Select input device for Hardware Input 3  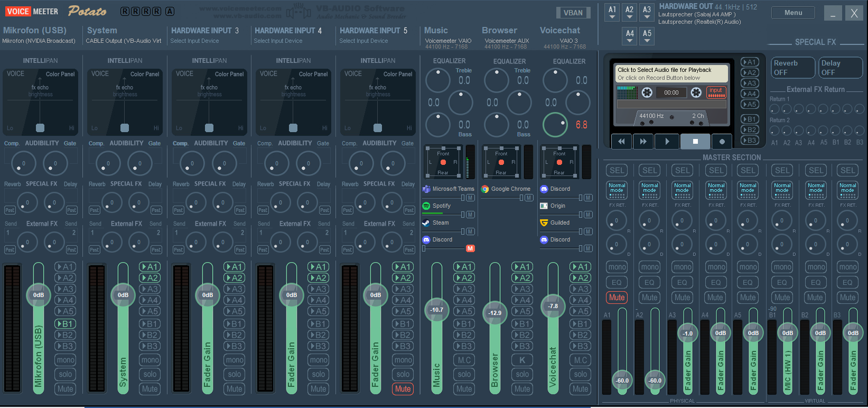click(x=194, y=41)
